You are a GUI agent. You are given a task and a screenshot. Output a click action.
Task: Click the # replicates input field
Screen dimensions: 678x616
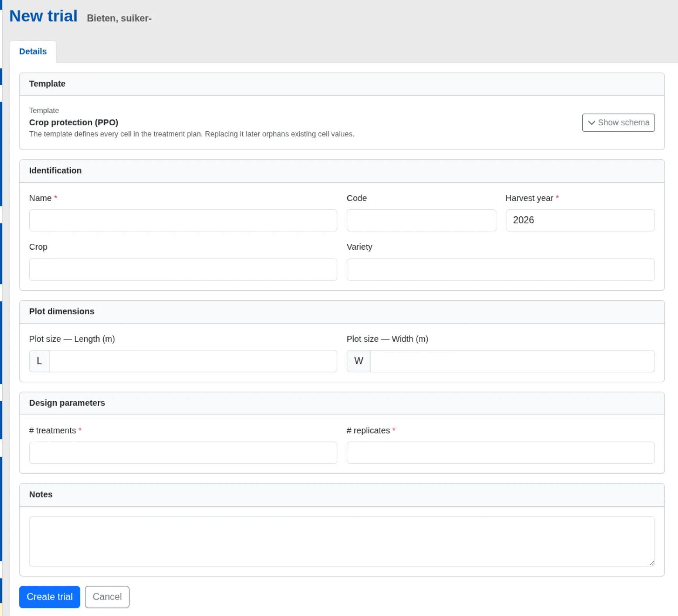[x=501, y=452]
